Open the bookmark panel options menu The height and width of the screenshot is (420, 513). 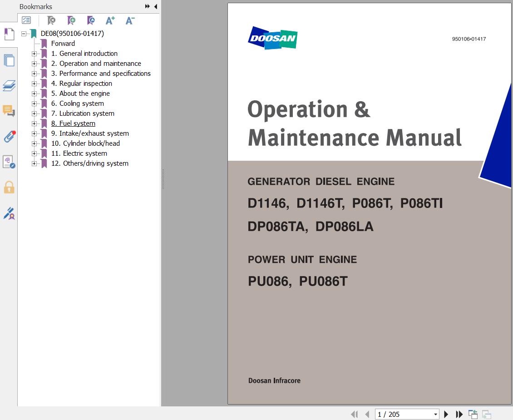[x=26, y=20]
